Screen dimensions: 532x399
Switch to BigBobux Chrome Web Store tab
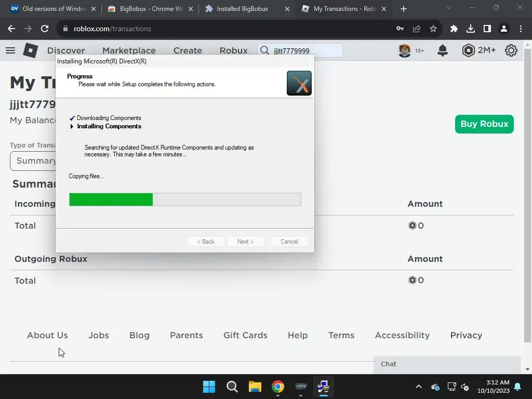tap(150, 9)
